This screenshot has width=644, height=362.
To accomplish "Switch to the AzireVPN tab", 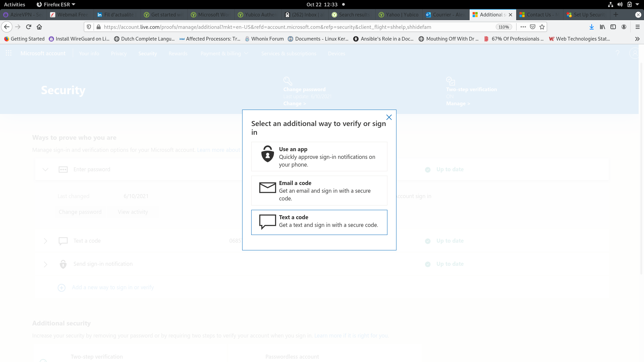I will pos(23,14).
